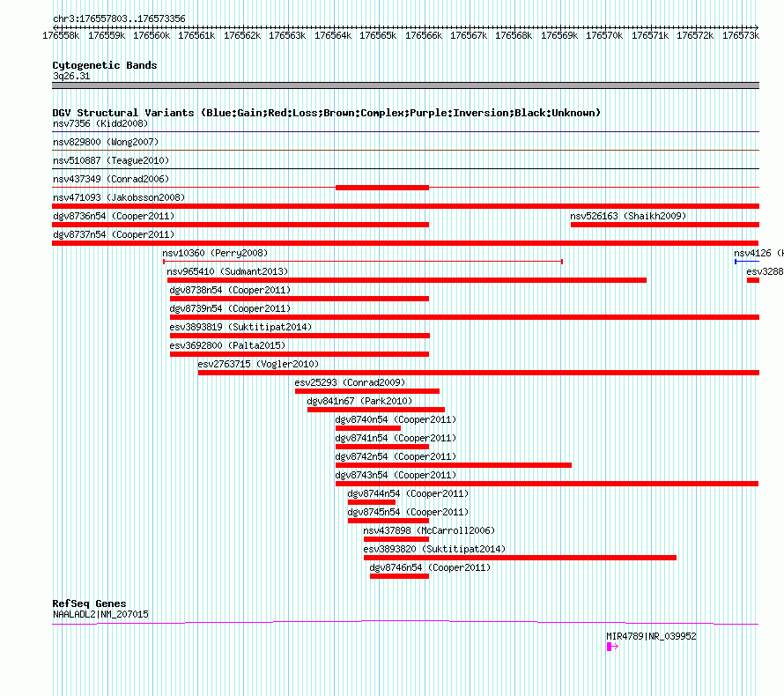Click the 176558k ruler tick label
Screen dimensions: 784x696
pos(61,35)
